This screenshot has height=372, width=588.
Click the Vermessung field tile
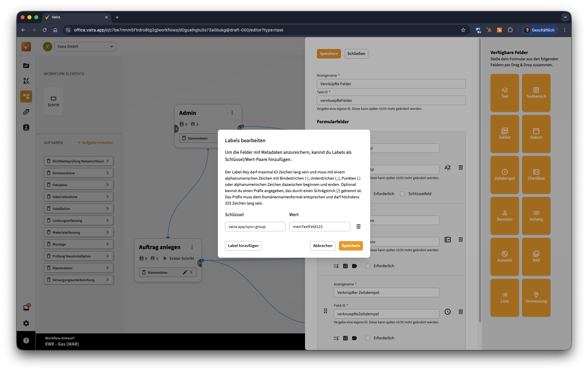click(536, 298)
